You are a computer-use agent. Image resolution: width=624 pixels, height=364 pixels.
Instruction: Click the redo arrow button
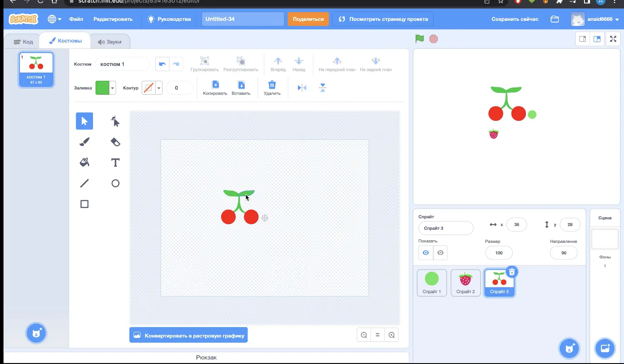tap(176, 64)
